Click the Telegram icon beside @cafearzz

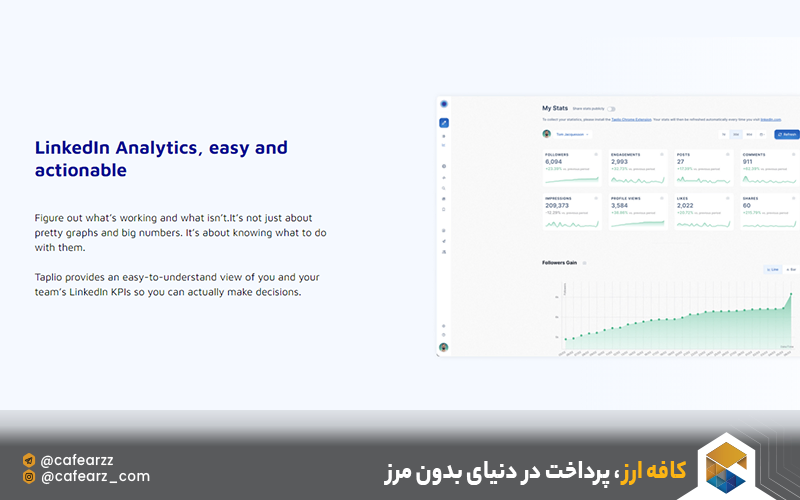tap(29, 460)
